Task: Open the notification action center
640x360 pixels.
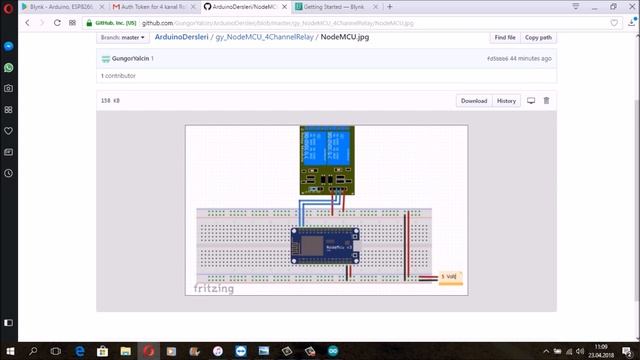Action: (627, 351)
